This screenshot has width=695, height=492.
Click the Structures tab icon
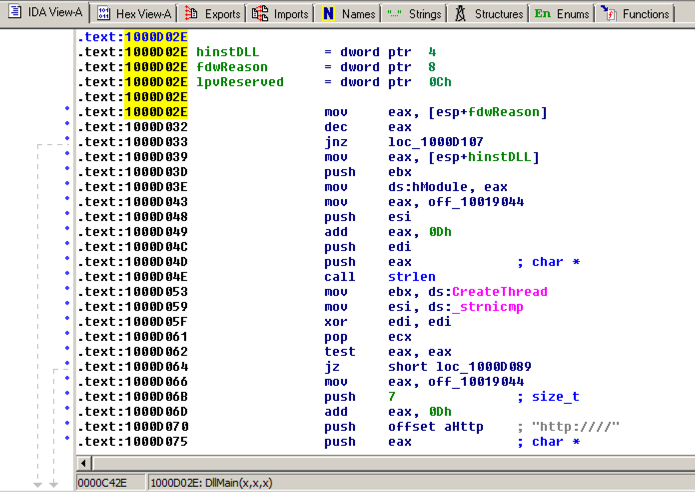pyautogui.click(x=460, y=14)
